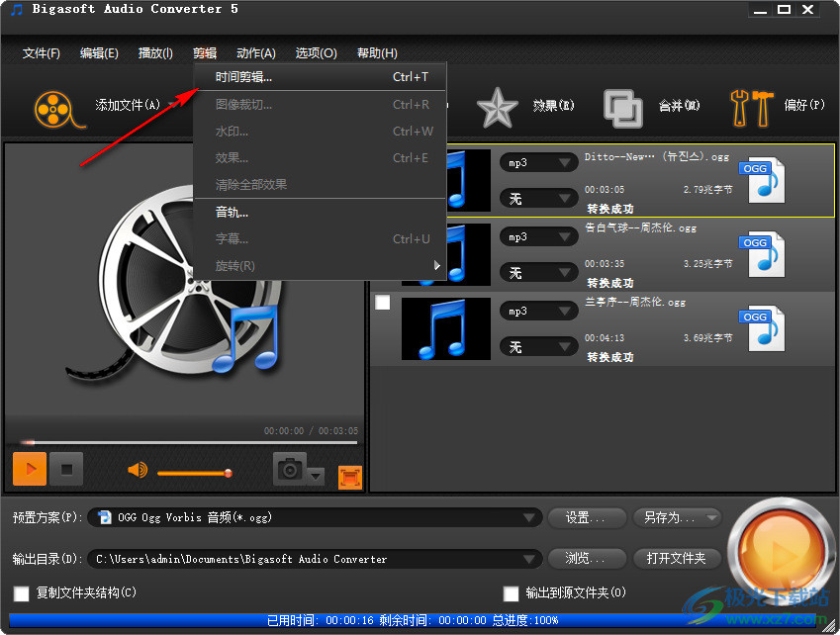
Task: Click OGG file icon for 兰亭序 track
Action: tap(763, 328)
